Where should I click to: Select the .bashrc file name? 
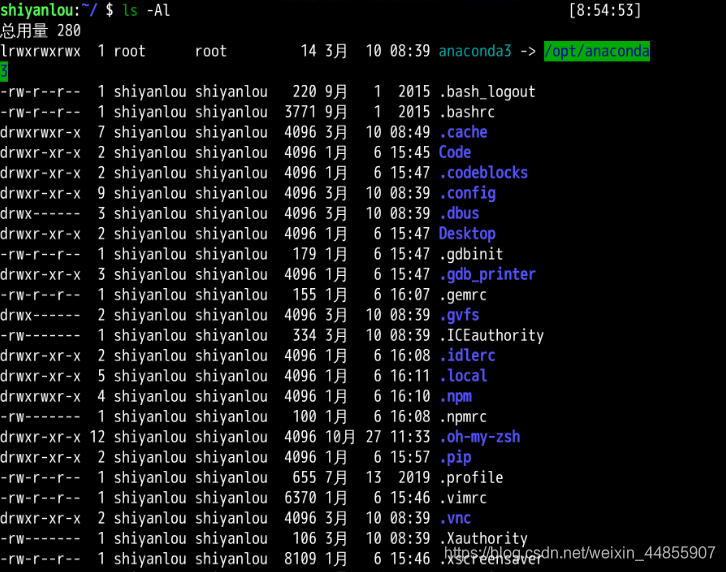click(467, 112)
